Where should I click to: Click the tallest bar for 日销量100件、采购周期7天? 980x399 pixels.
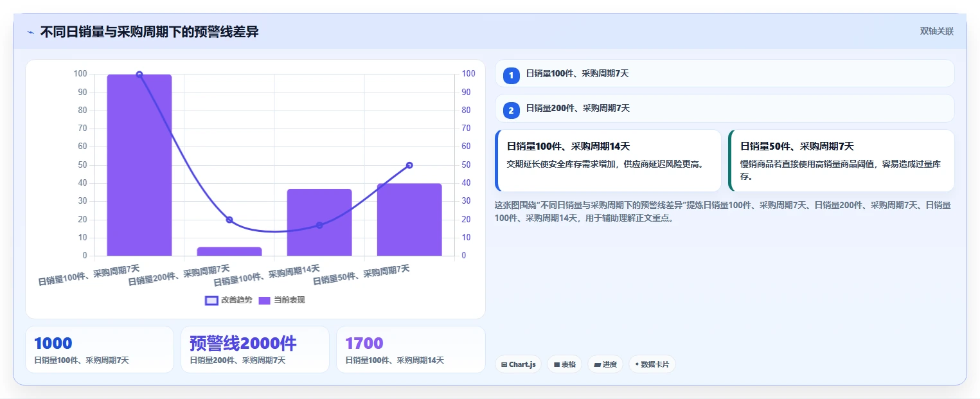point(139,165)
